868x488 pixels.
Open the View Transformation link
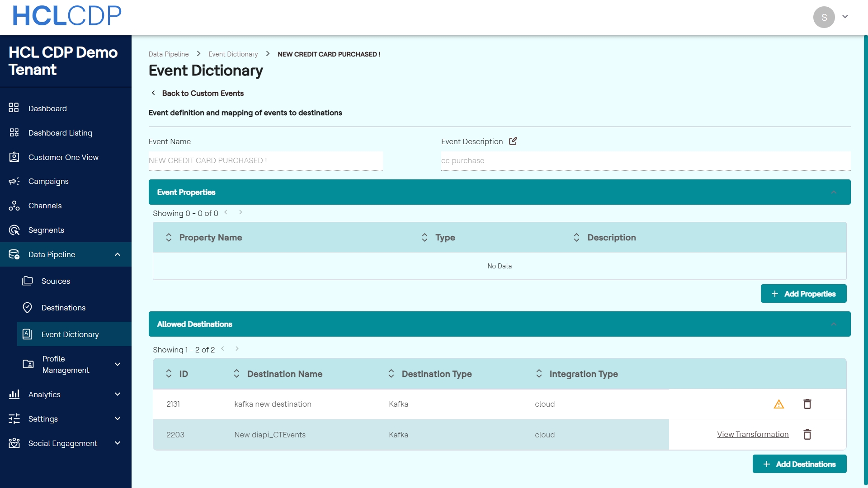pyautogui.click(x=752, y=434)
